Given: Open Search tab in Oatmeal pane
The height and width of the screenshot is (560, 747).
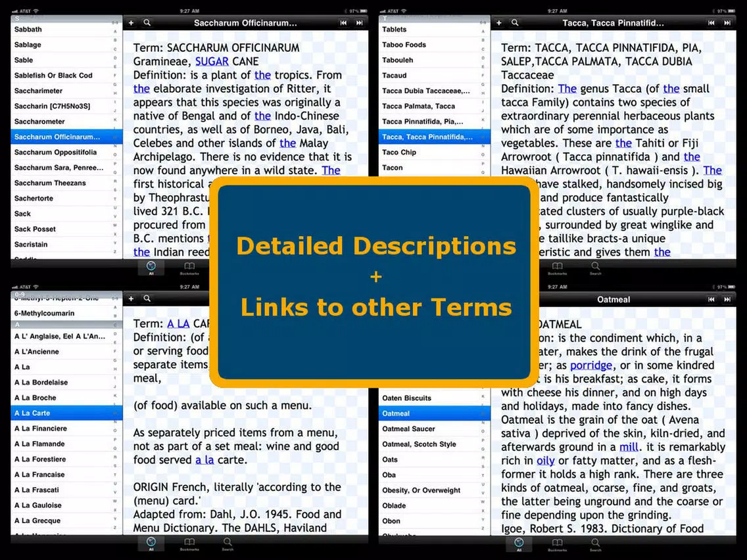Looking at the screenshot, I should point(596,544).
